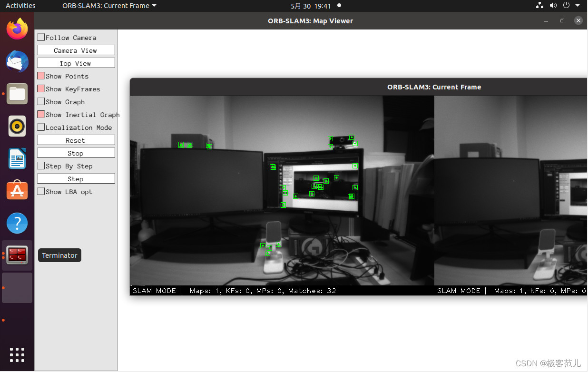The height and width of the screenshot is (372, 588).
Task: Open the Show Applications grid
Action: [17, 355]
